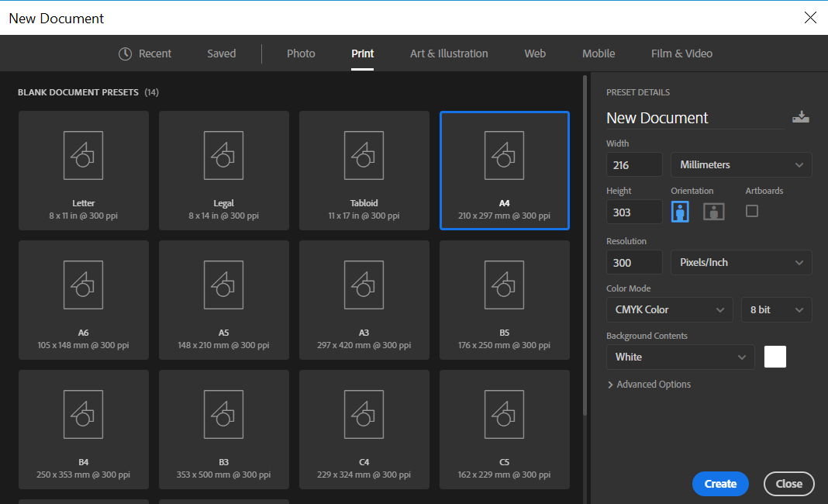
Task: Click the C5 preset document icon
Action: [504, 414]
